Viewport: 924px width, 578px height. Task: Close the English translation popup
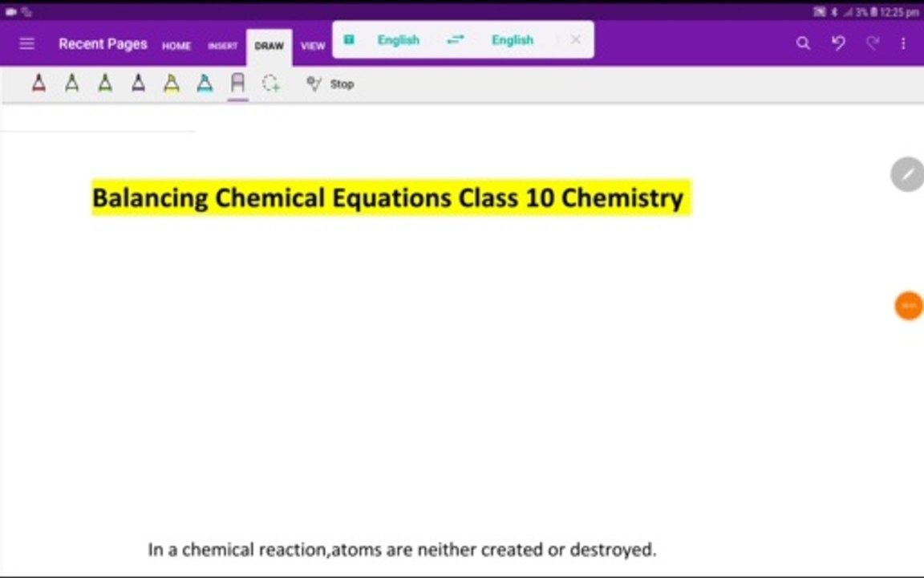tap(576, 39)
